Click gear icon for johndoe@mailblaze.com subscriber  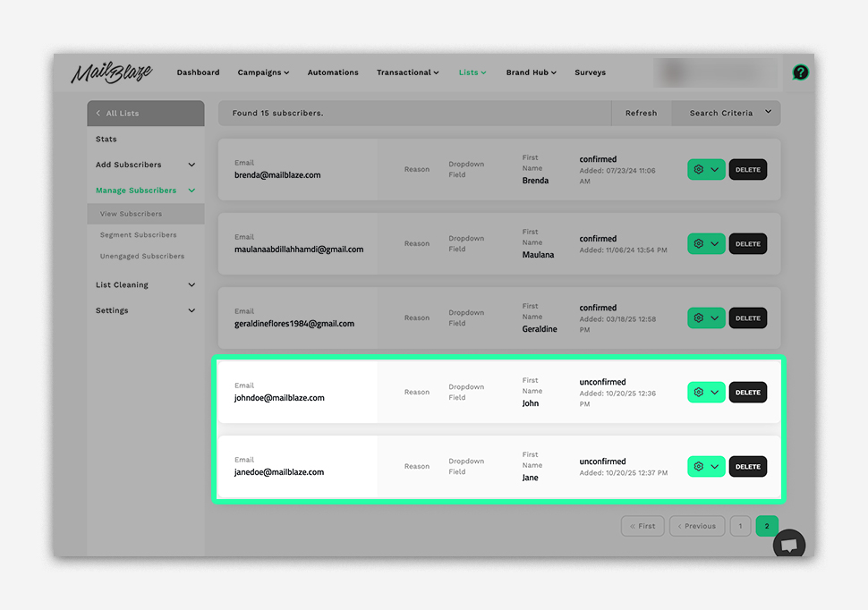pyautogui.click(x=699, y=393)
